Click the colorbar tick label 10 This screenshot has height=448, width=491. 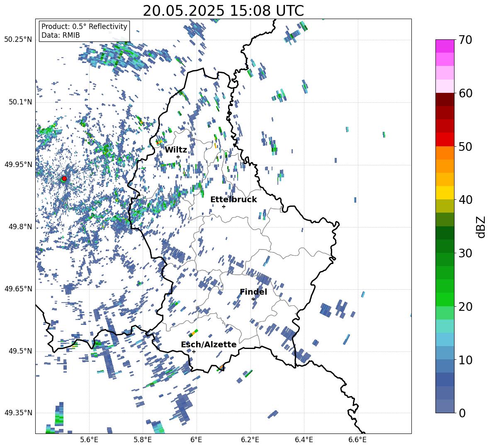pos(466,360)
